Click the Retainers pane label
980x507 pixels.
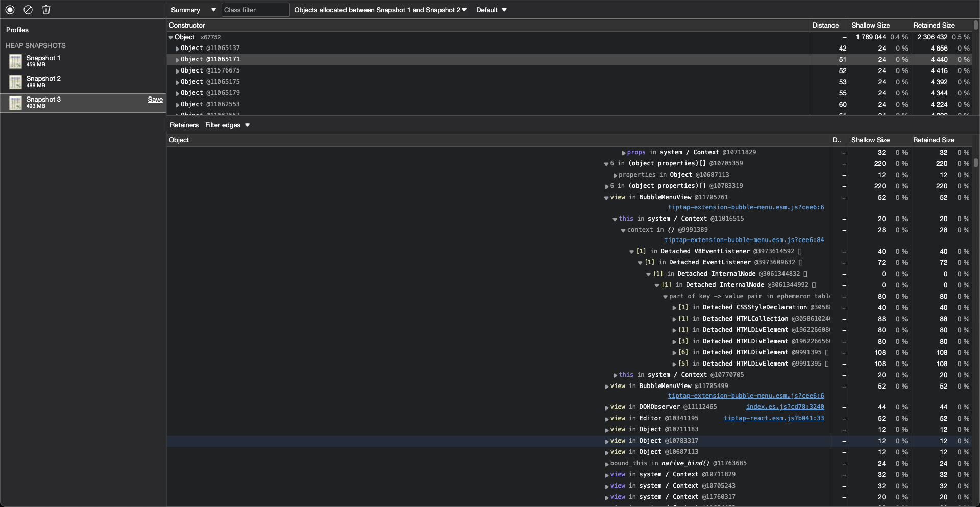pos(184,125)
